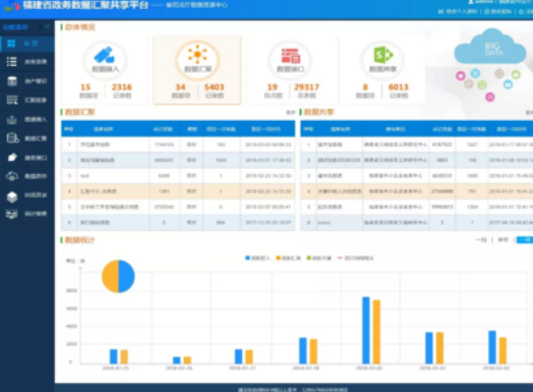Select the 数据接入 USB drive icon
533x392 pixels.
[x=104, y=55]
